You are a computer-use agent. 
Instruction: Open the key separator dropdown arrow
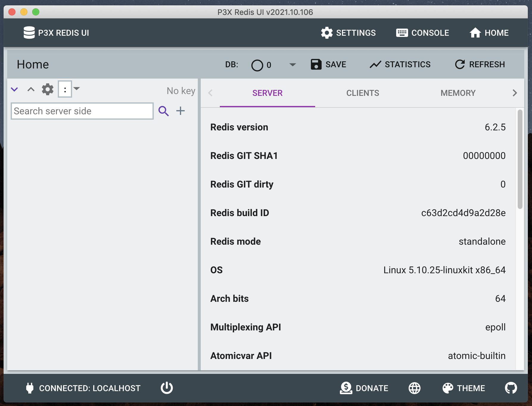(77, 88)
